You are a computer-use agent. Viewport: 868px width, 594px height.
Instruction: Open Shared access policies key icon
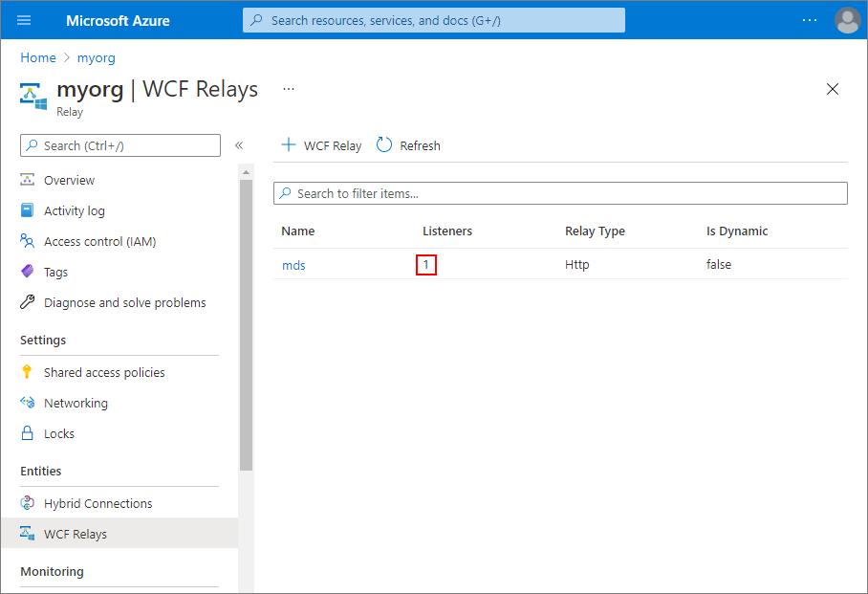(x=28, y=372)
